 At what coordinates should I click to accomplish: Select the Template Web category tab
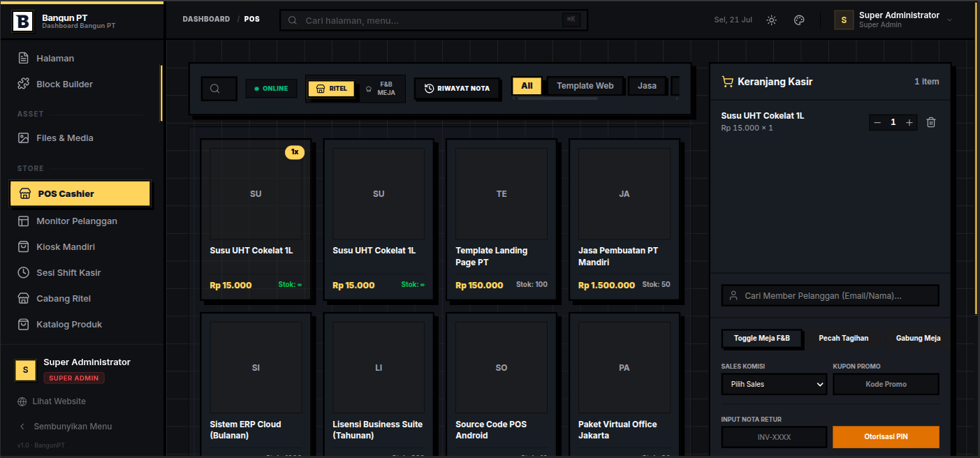pyautogui.click(x=585, y=86)
